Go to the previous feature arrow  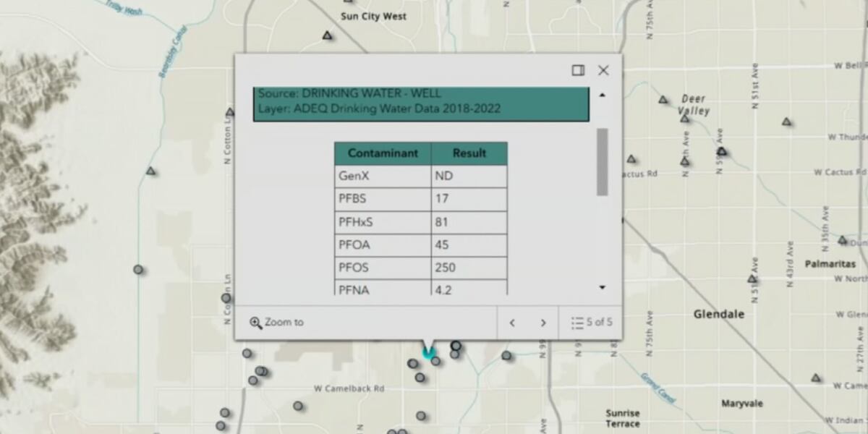pyautogui.click(x=512, y=323)
